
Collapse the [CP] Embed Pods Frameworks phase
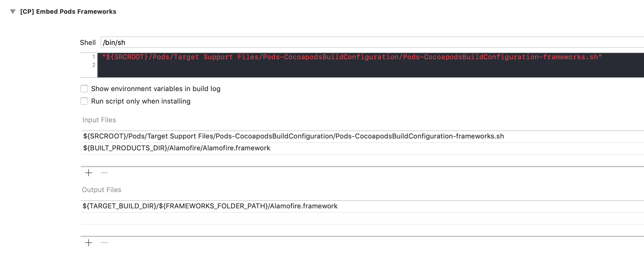[x=13, y=12]
